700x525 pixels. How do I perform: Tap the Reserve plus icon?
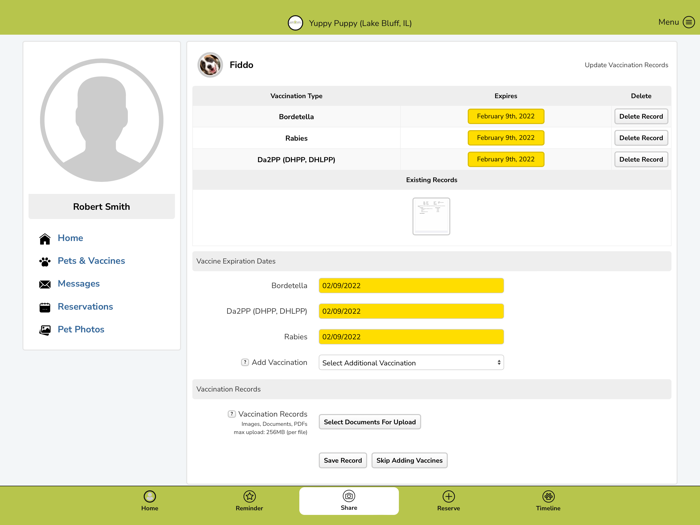click(448, 496)
